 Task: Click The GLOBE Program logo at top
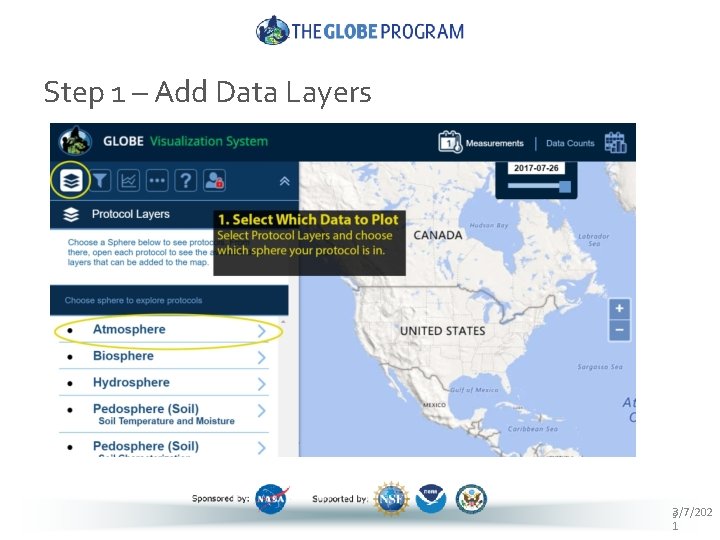tap(360, 31)
